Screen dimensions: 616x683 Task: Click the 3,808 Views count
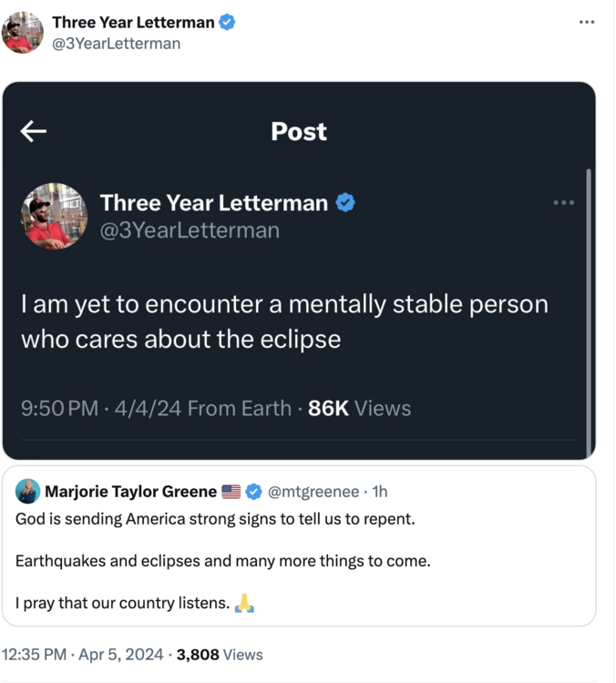(x=219, y=654)
